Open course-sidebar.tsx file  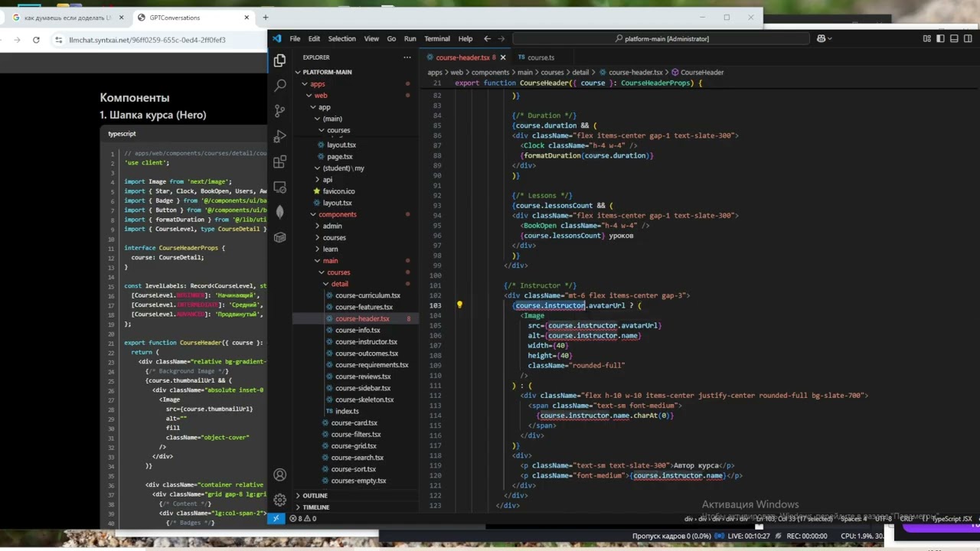(363, 388)
